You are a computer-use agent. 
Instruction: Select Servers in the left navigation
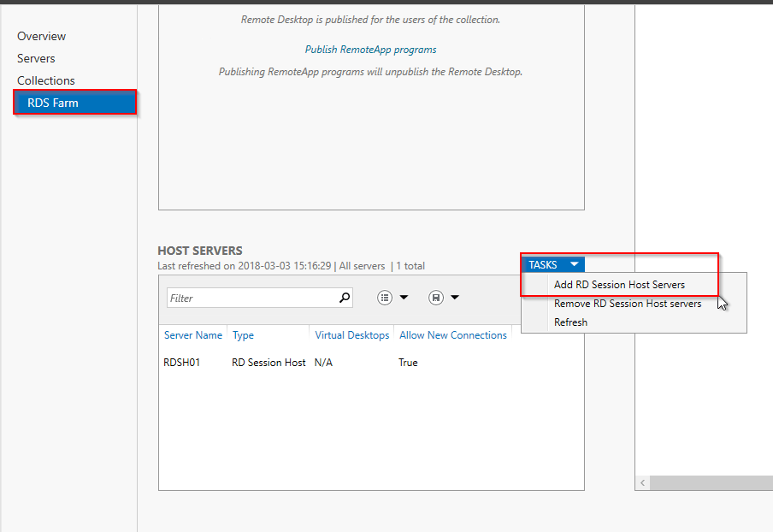coord(36,58)
